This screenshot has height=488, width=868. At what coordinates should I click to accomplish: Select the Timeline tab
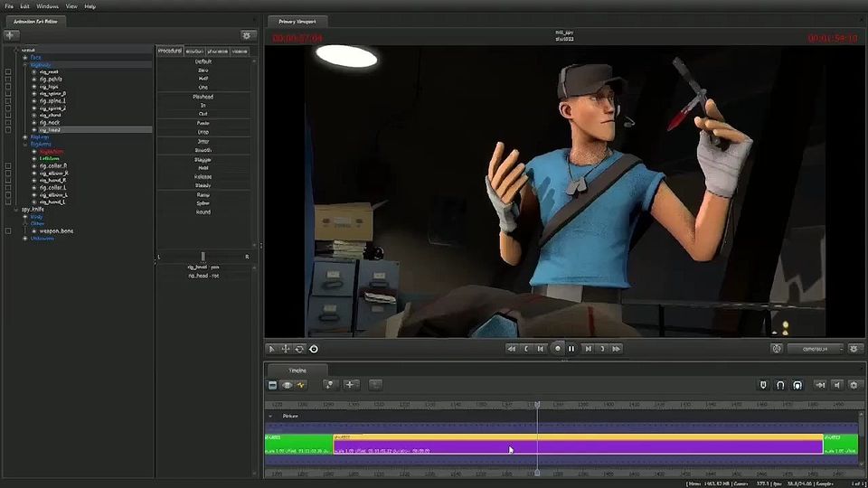tap(297, 371)
